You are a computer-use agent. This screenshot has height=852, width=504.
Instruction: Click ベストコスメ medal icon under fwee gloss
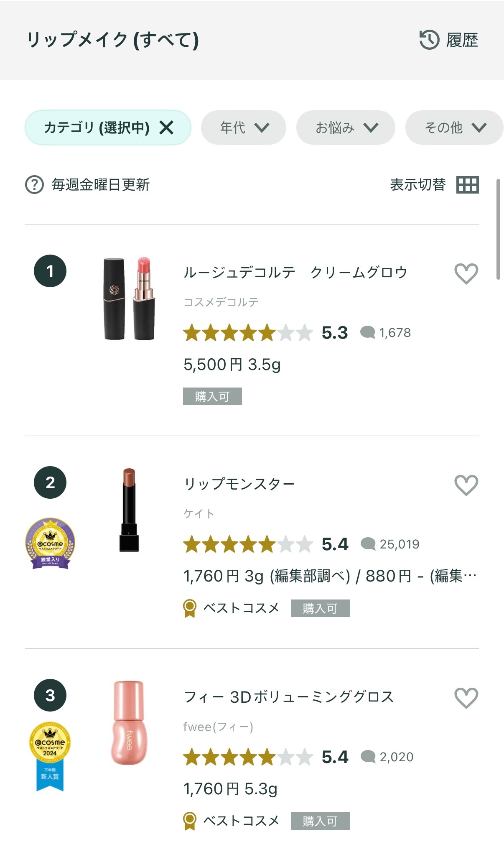click(x=190, y=820)
